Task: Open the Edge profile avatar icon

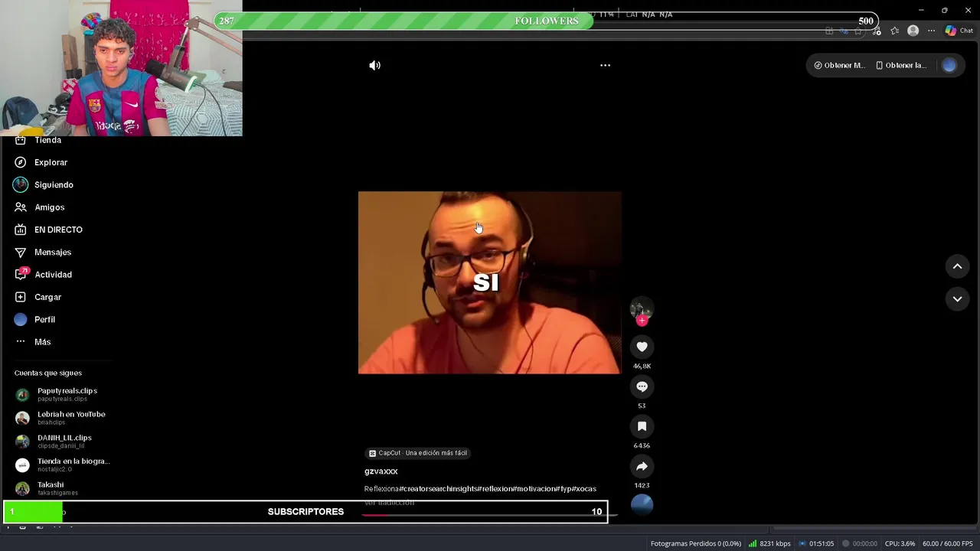Action: (913, 31)
